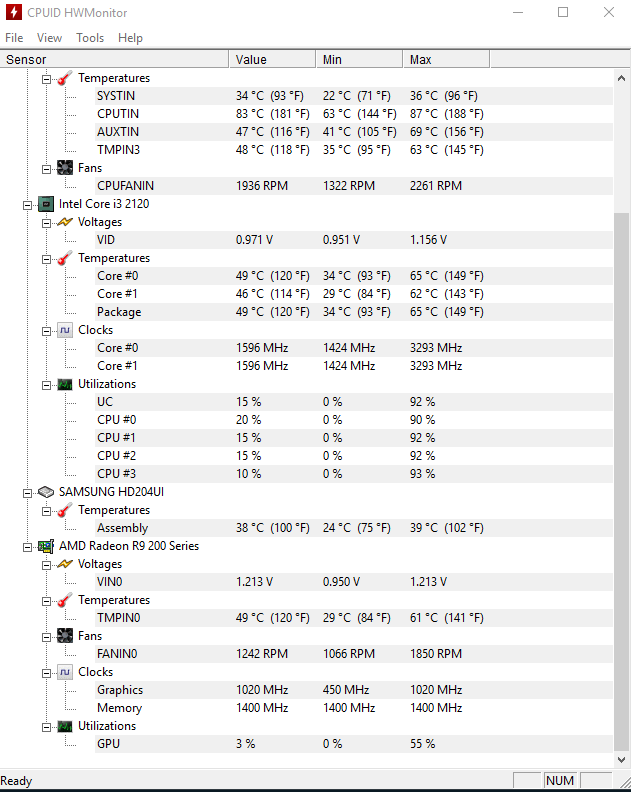Click the Intel Utilizations graph icon
Image resolution: width=631 pixels, height=792 pixels.
coord(65,384)
